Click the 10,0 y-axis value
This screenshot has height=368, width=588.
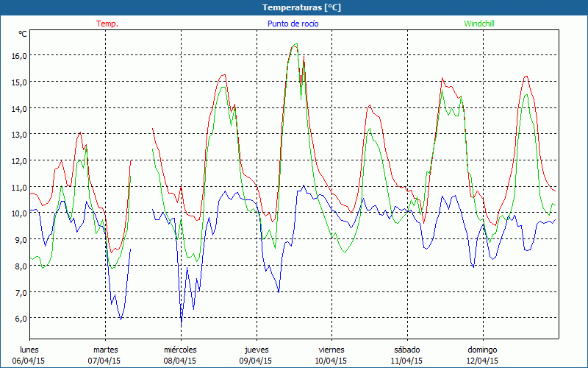(18, 213)
